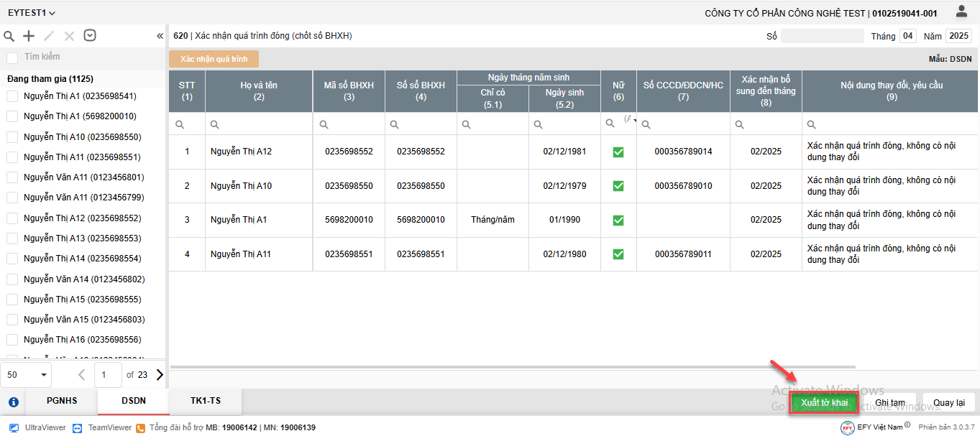Open the user account profile icon

(x=961, y=11)
